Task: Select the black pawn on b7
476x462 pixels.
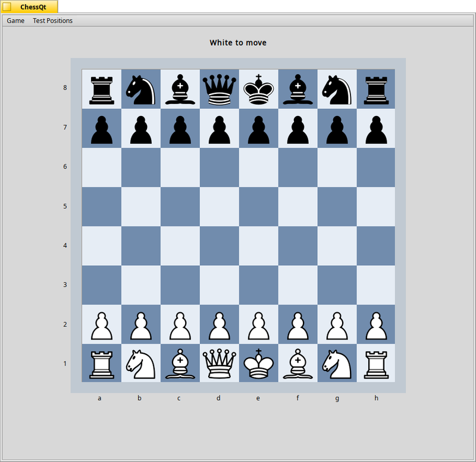Action: coord(141,128)
